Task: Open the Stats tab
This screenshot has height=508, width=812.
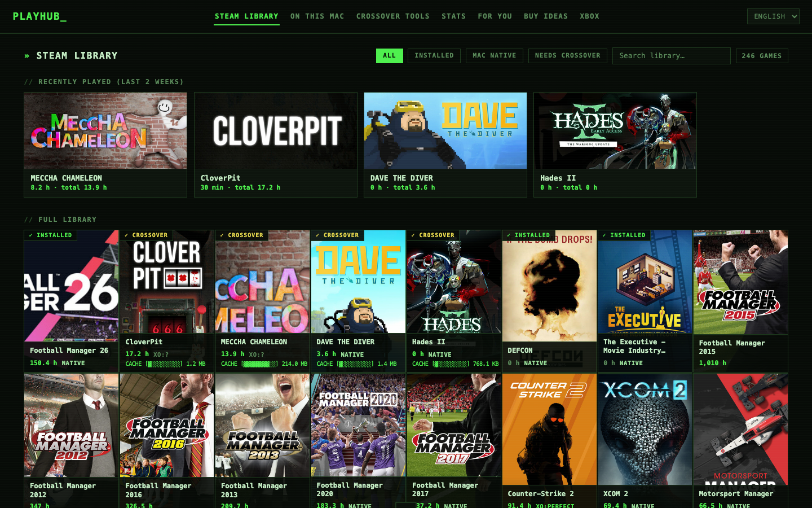Action: (x=453, y=16)
